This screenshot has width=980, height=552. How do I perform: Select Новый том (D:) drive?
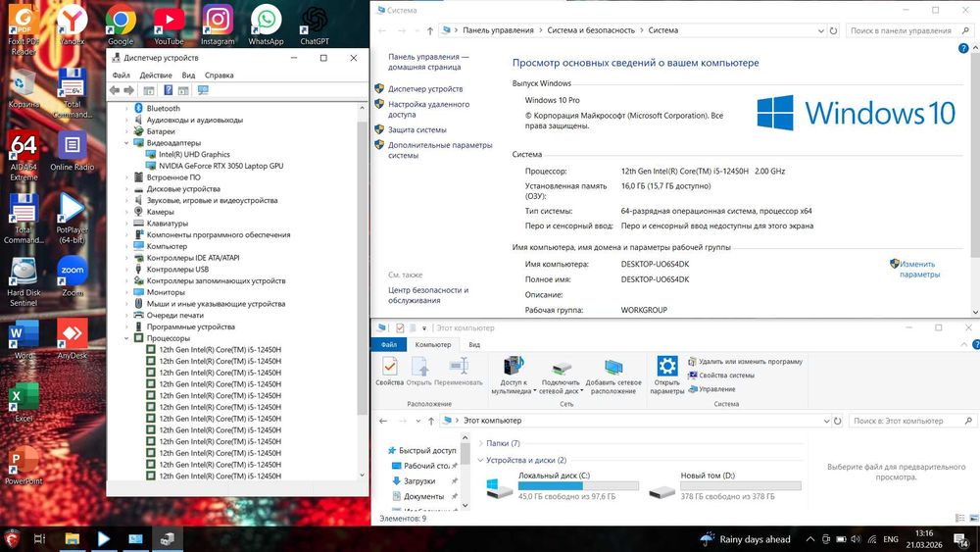725,485
